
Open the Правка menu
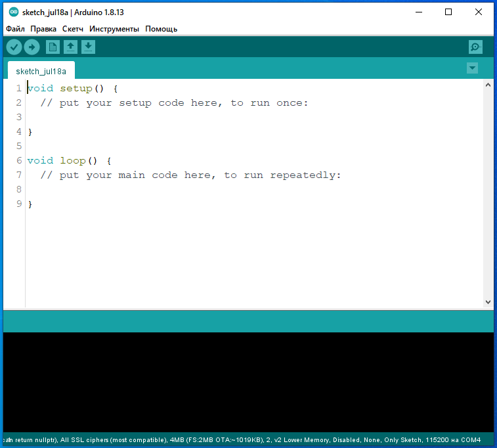(x=43, y=29)
